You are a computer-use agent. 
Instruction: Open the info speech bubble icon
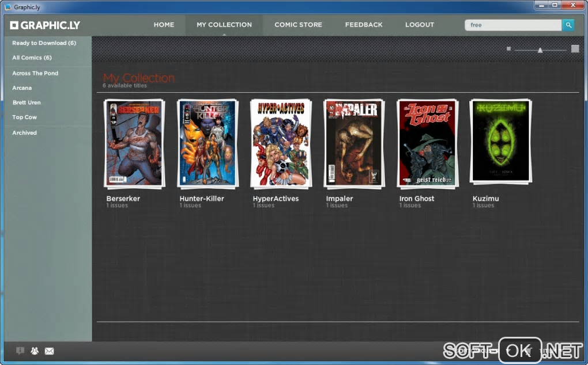coord(20,351)
